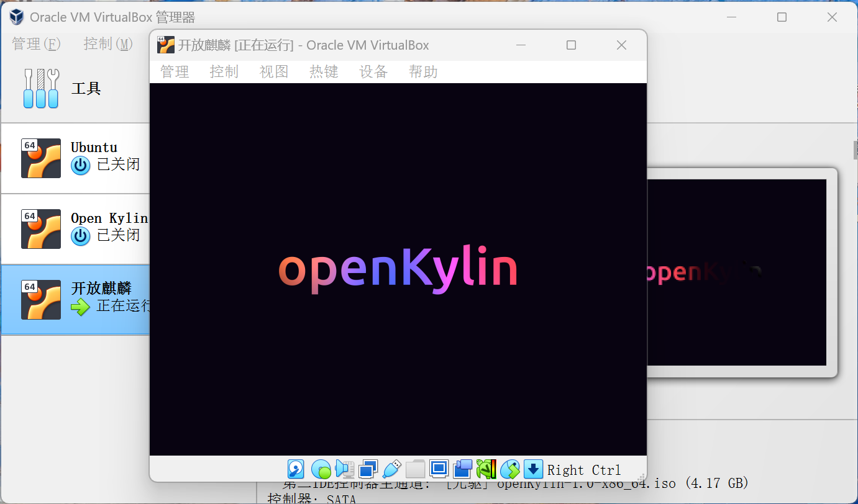This screenshot has width=858, height=504.
Task: Open the 控制 menu in the VM window
Action: point(224,72)
